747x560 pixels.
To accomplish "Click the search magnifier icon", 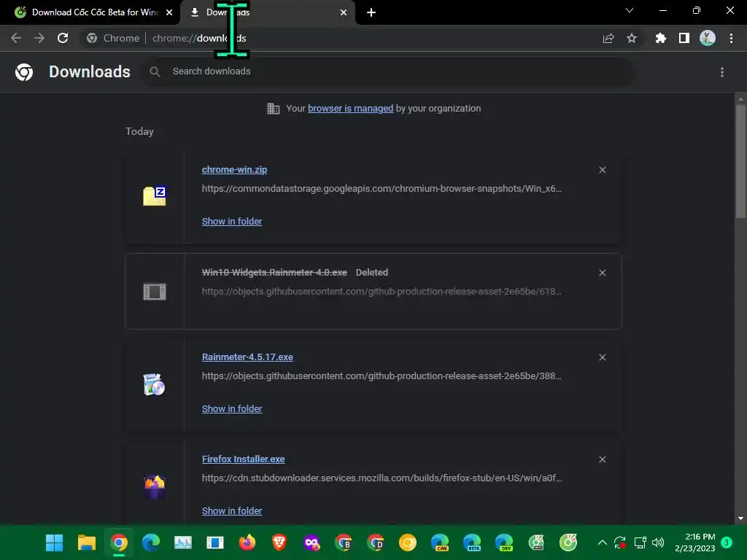I will pyautogui.click(x=155, y=71).
